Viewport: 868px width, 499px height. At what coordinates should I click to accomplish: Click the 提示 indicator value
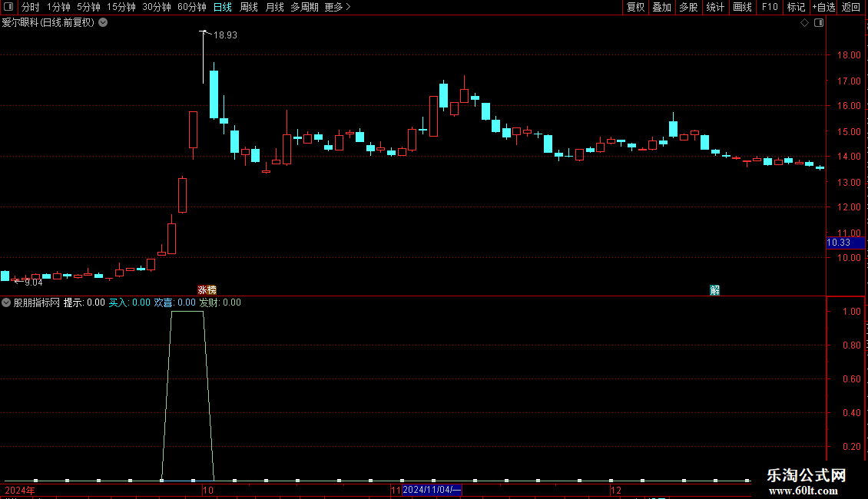click(x=84, y=302)
